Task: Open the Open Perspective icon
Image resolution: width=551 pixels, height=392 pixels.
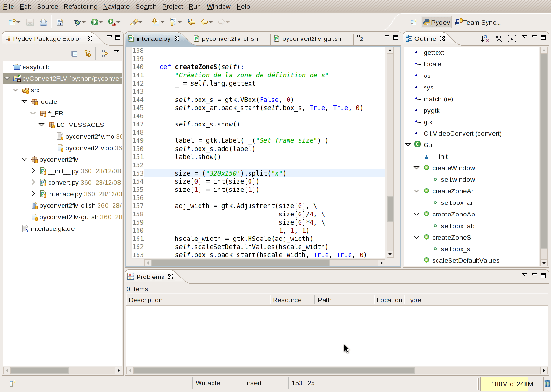Action: [413, 22]
